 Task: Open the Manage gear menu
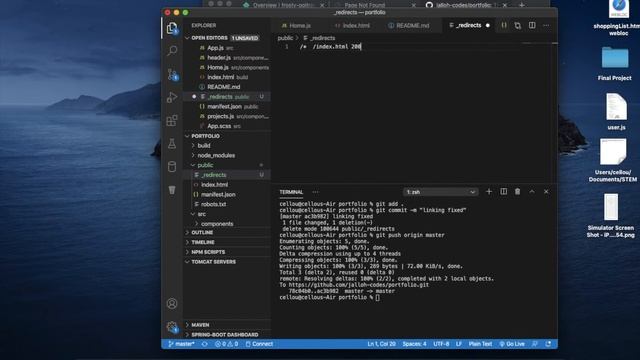172,327
